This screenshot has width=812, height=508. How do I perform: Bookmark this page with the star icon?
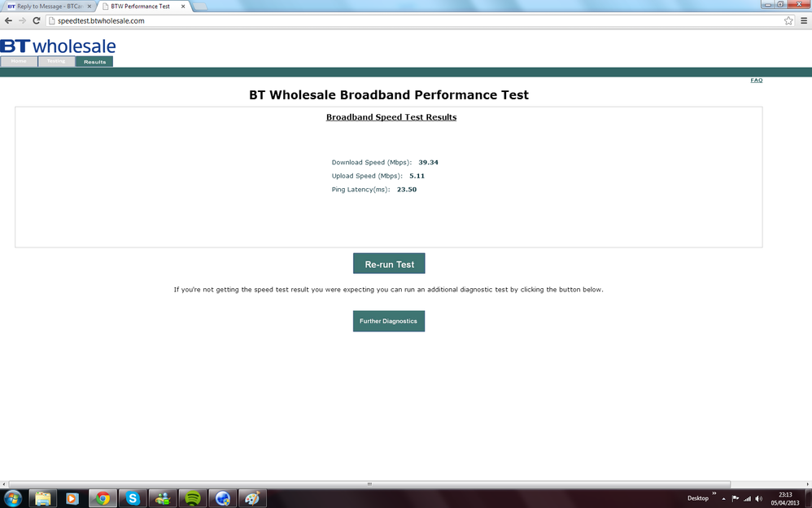pyautogui.click(x=788, y=20)
